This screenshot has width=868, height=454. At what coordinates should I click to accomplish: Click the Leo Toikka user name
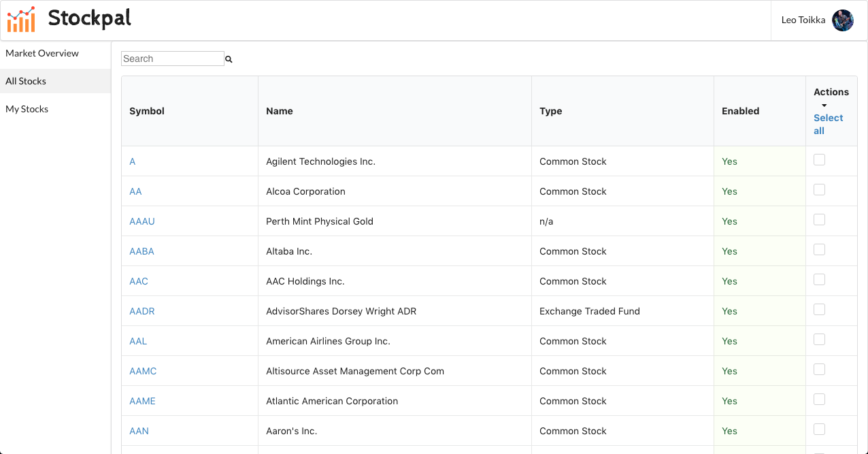coord(803,20)
